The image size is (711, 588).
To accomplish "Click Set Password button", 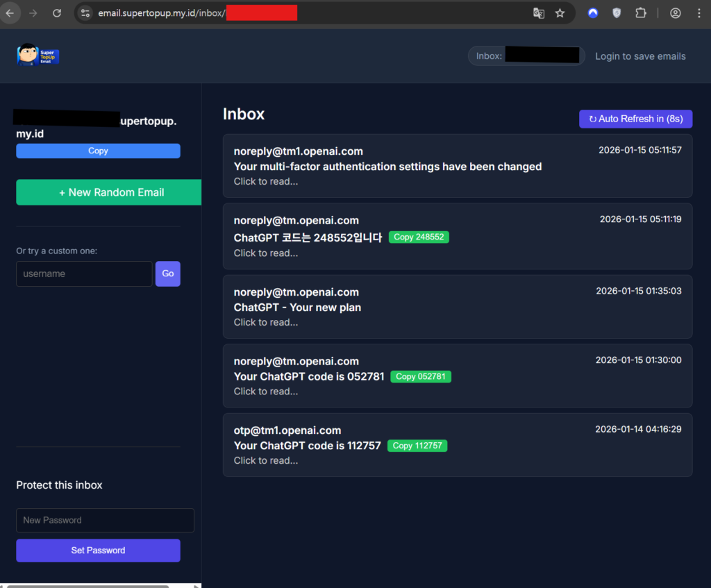I will tap(98, 551).
